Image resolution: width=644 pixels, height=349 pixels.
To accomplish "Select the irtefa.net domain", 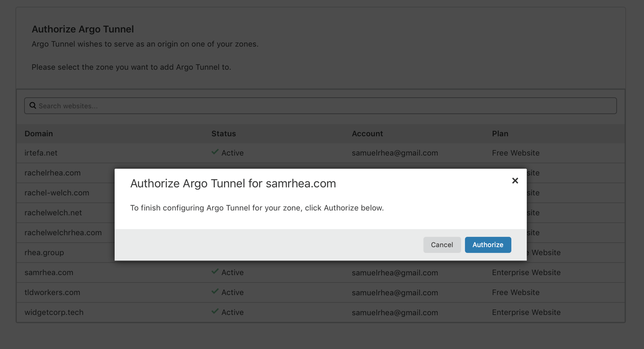I will point(41,153).
